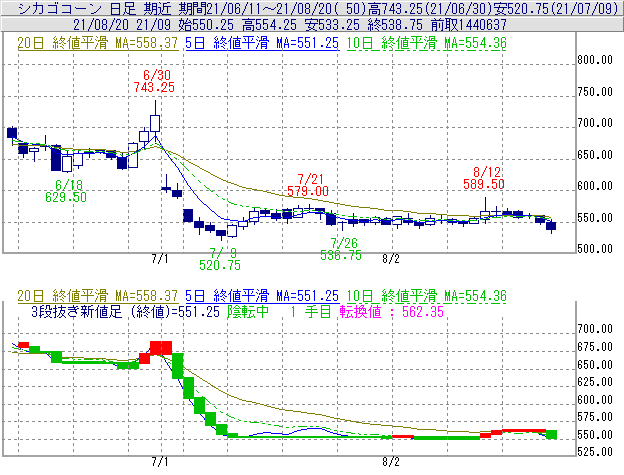
Task: Click the 10日 終値平滑 MA=554.36 label in the upper chart
Action: tap(427, 43)
